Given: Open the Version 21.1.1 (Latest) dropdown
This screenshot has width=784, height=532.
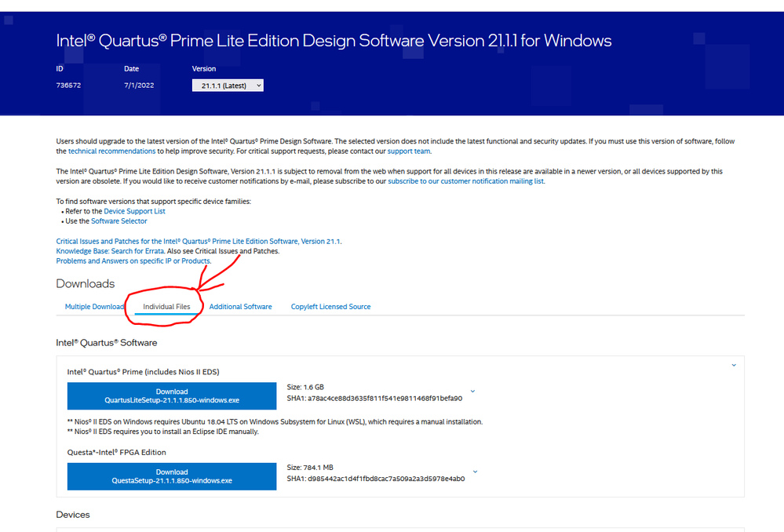Looking at the screenshot, I should coord(228,86).
